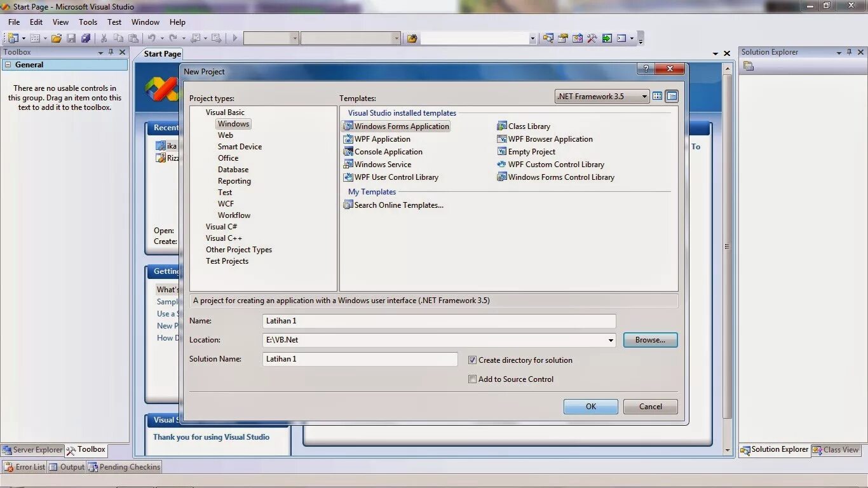Toggle Create directory for solution checkbox
The width and height of the screenshot is (868, 488).
(x=472, y=360)
